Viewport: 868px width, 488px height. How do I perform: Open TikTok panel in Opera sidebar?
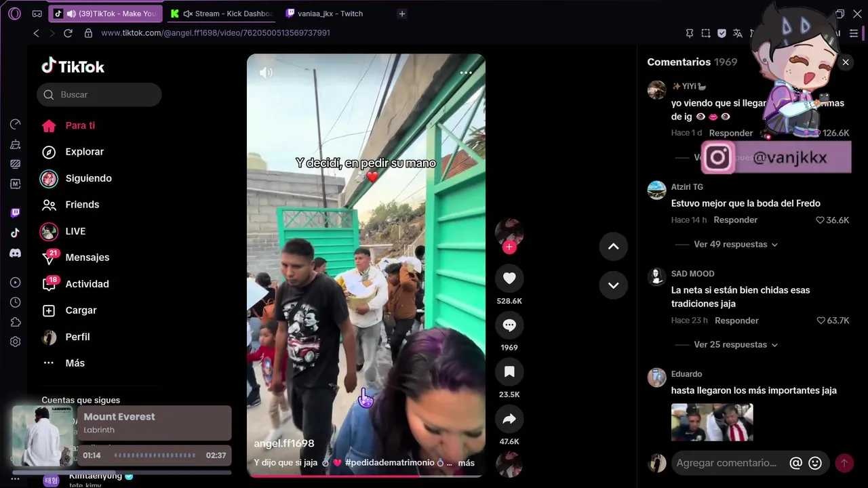pos(15,232)
